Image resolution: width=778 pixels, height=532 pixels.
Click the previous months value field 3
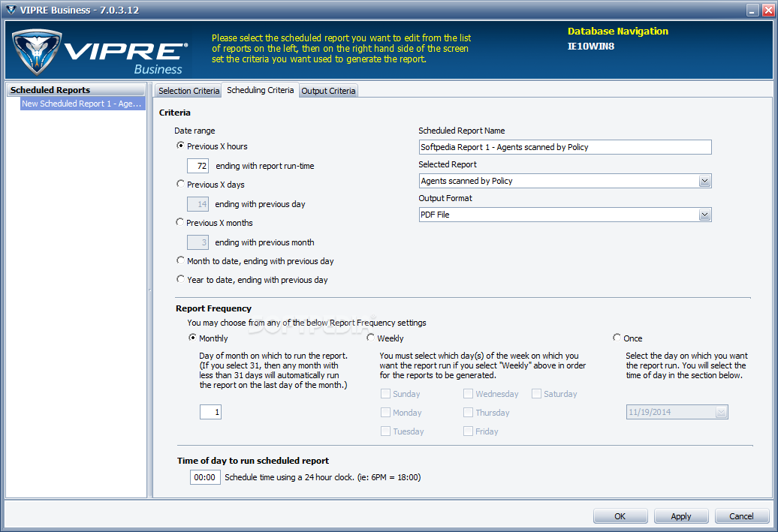(198, 242)
